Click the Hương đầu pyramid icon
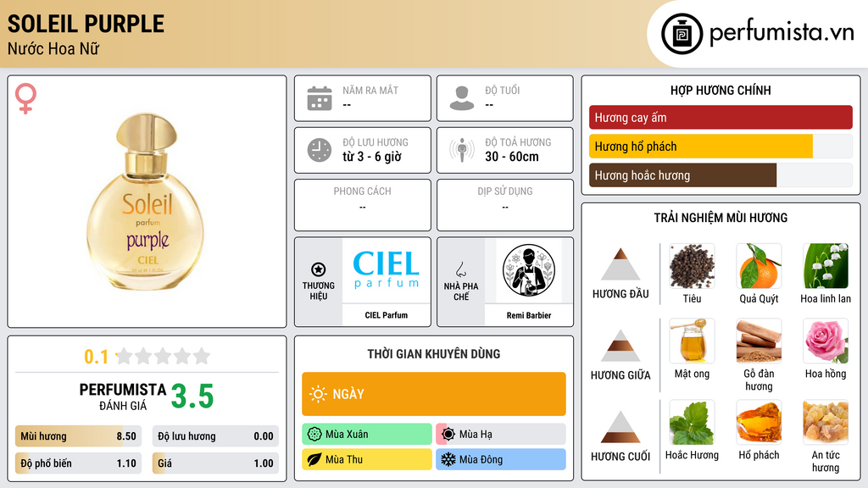 tap(620, 264)
